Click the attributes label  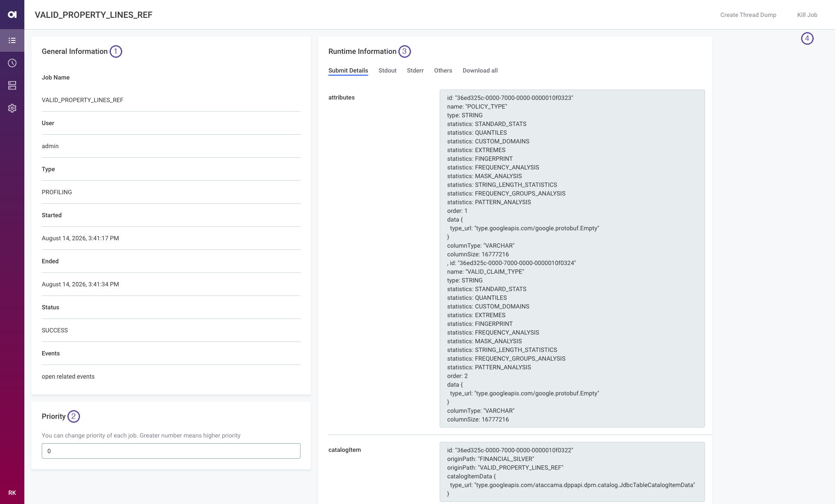(341, 97)
